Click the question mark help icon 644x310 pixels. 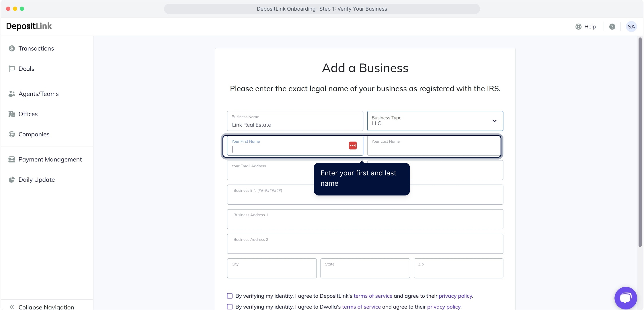612,27
